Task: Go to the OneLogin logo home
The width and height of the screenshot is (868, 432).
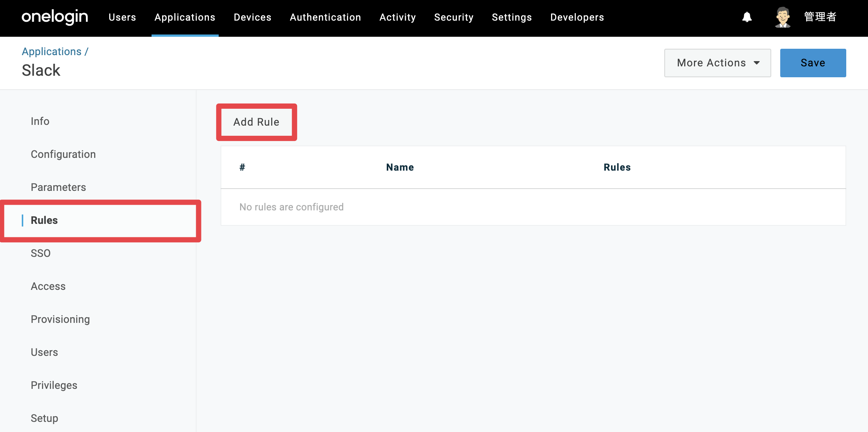Action: tap(55, 17)
